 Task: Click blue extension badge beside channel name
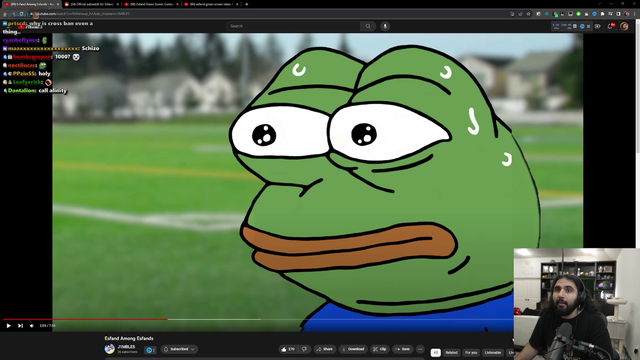click(150, 350)
